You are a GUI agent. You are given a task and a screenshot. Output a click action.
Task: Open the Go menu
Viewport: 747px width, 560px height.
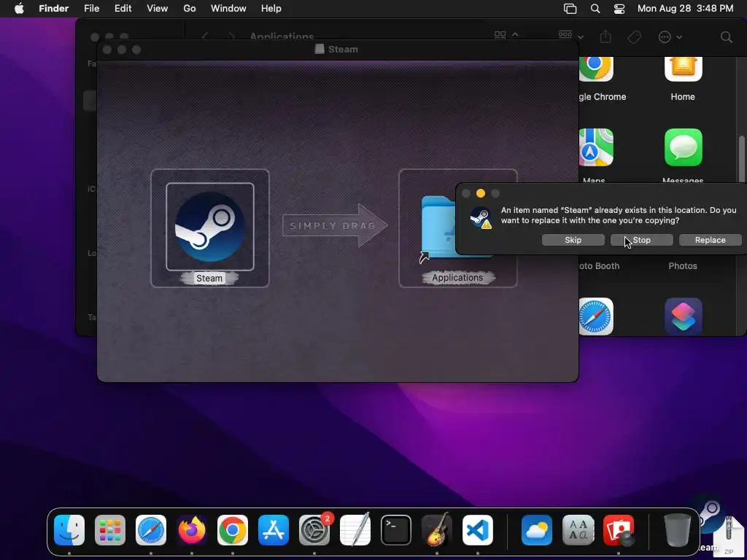click(190, 9)
